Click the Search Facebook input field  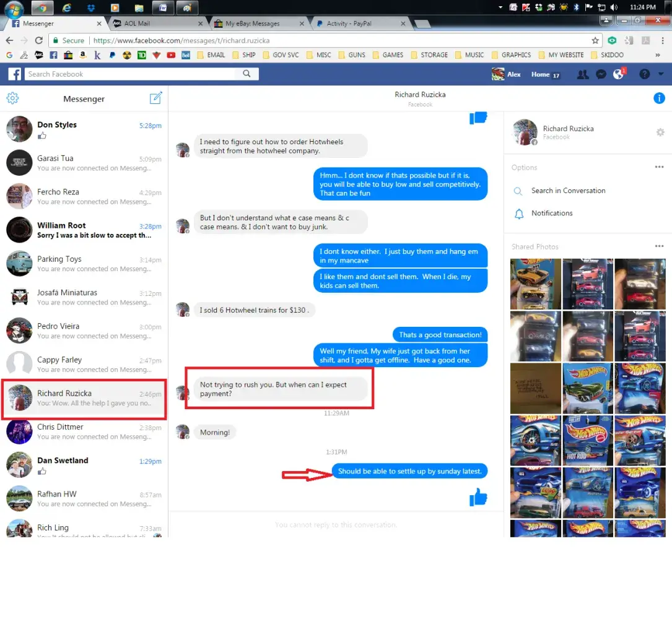pos(130,74)
